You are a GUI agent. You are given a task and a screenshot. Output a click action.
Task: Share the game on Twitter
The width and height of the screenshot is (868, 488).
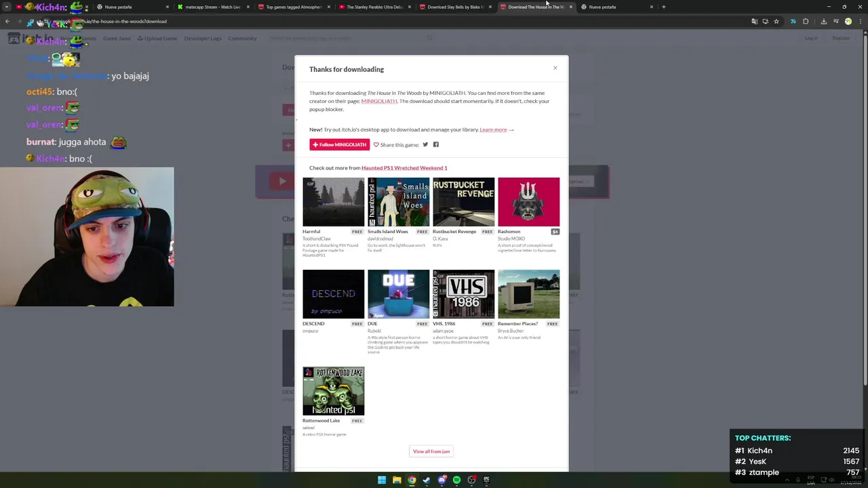click(x=425, y=144)
